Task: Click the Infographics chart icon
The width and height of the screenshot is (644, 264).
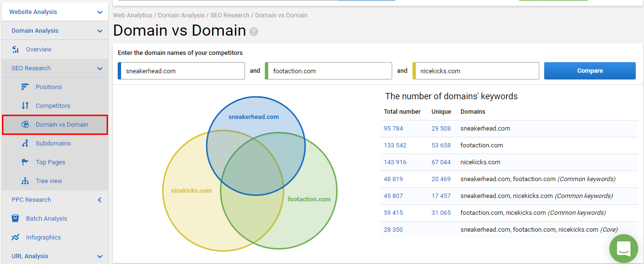Action: pos(15,237)
